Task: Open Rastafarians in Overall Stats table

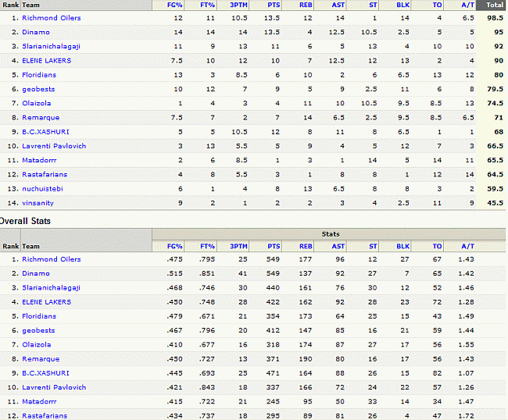Action: coord(45,416)
